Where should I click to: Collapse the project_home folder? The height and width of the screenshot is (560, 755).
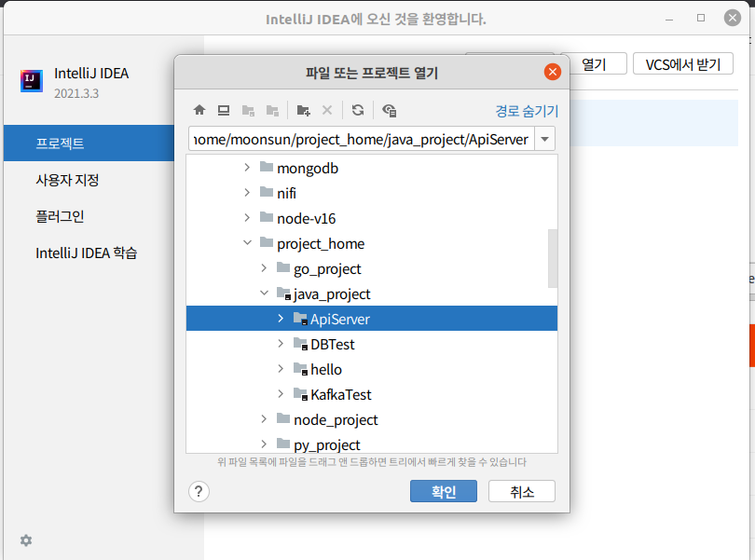coord(248,242)
